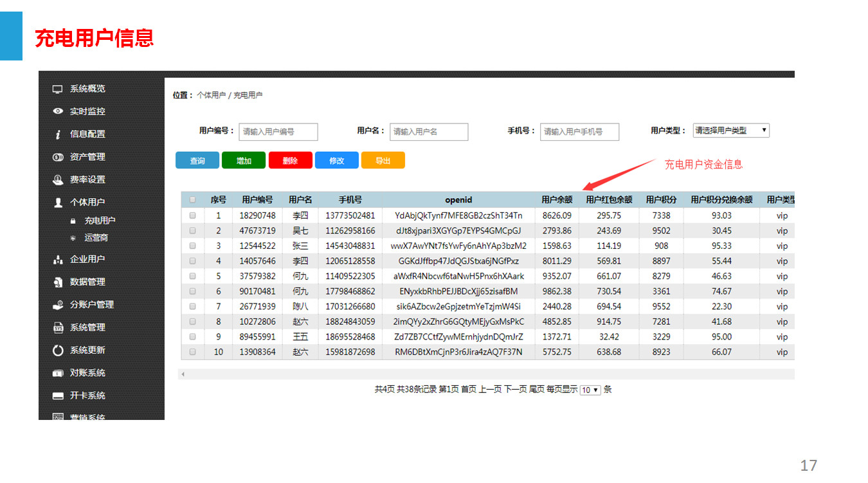Viewport: 868px width, 483px height.
Task: Click the blue 查询 button
Action: coord(197,161)
